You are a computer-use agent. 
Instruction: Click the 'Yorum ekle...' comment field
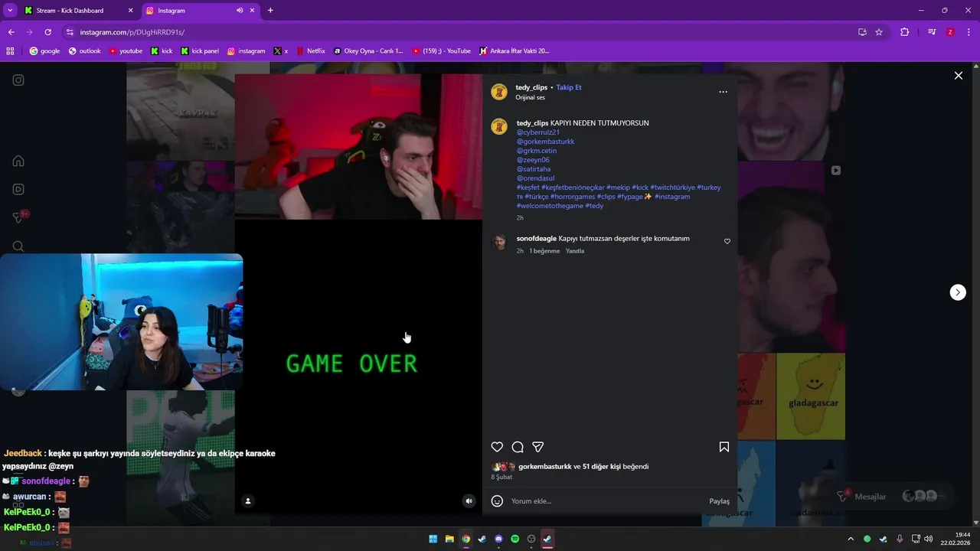click(605, 501)
